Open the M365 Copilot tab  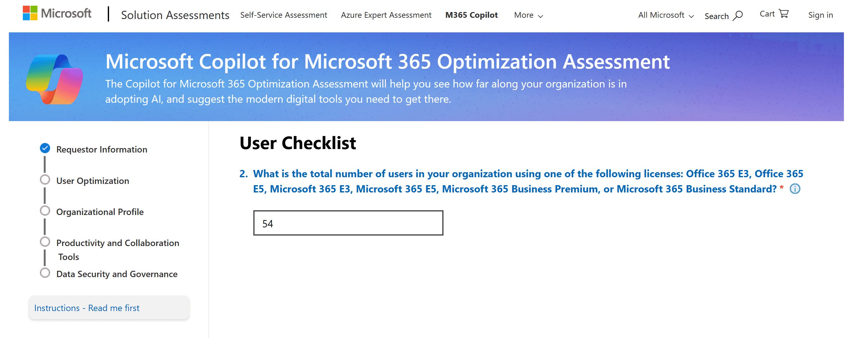coord(471,15)
